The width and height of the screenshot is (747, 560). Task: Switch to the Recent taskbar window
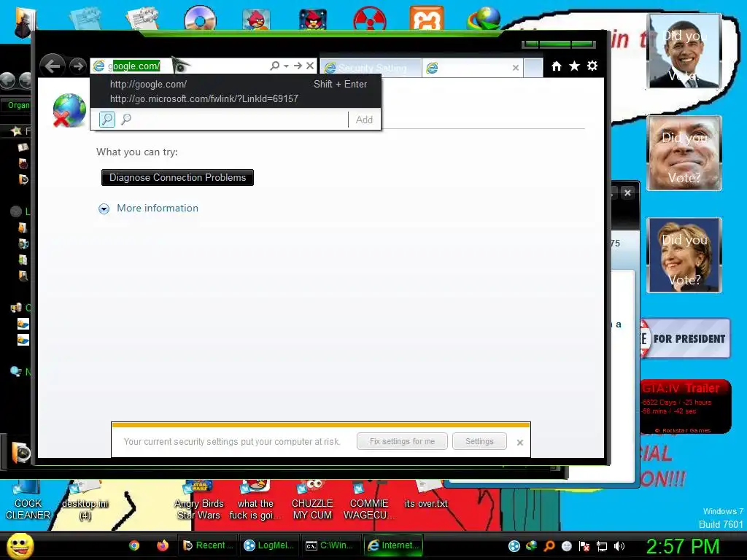tap(208, 545)
